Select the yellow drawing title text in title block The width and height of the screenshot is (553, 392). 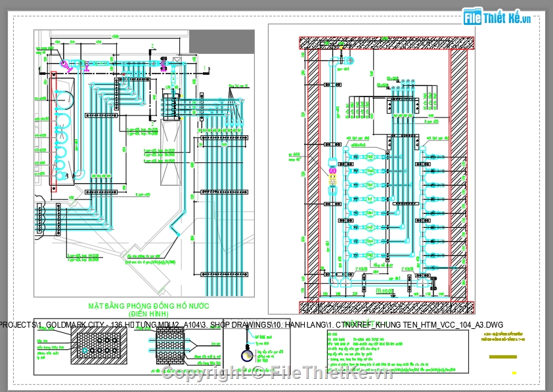point(504,337)
